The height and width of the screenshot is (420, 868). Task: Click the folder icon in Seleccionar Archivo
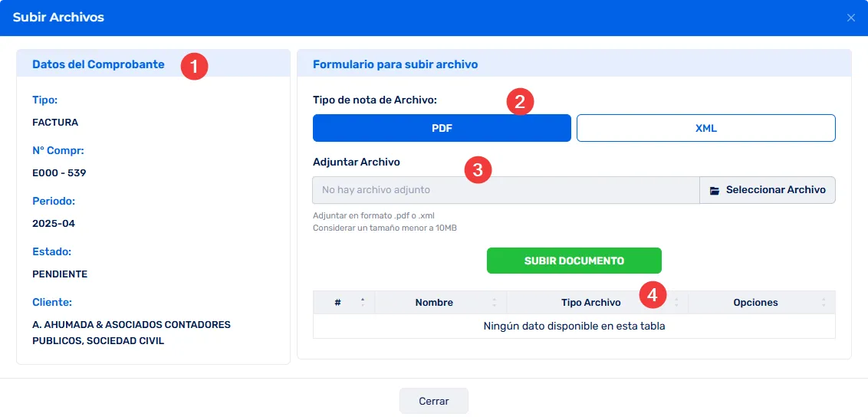715,190
